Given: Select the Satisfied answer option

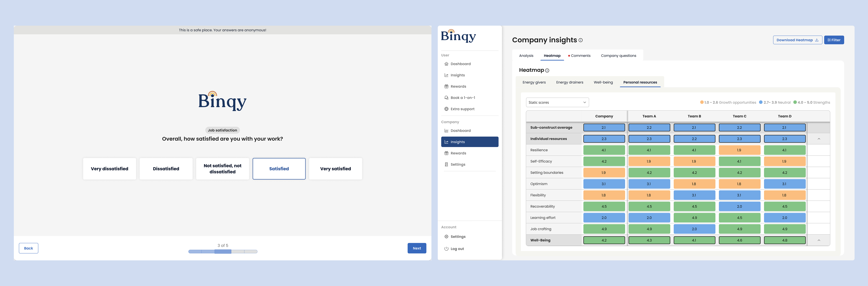Looking at the screenshot, I should point(279,169).
